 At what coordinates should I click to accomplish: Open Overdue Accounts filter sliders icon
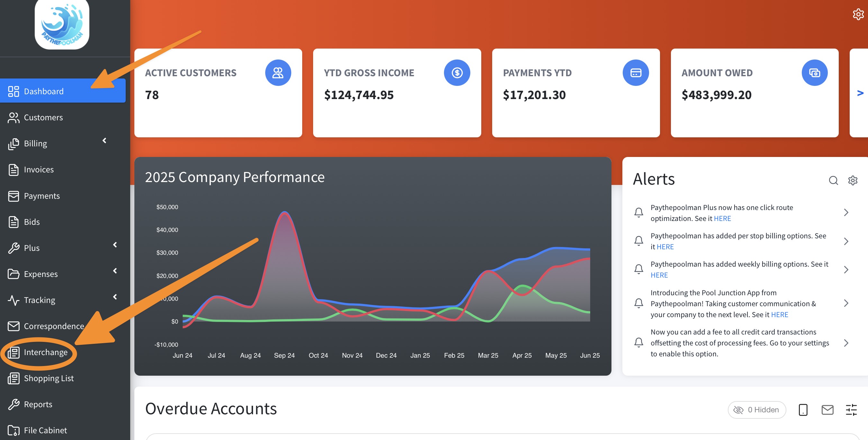(851, 410)
